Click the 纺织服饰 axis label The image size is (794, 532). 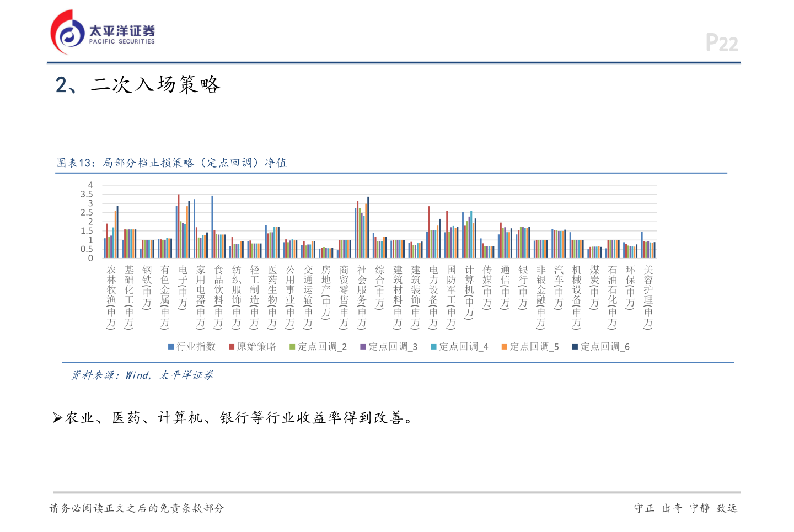[x=237, y=297]
